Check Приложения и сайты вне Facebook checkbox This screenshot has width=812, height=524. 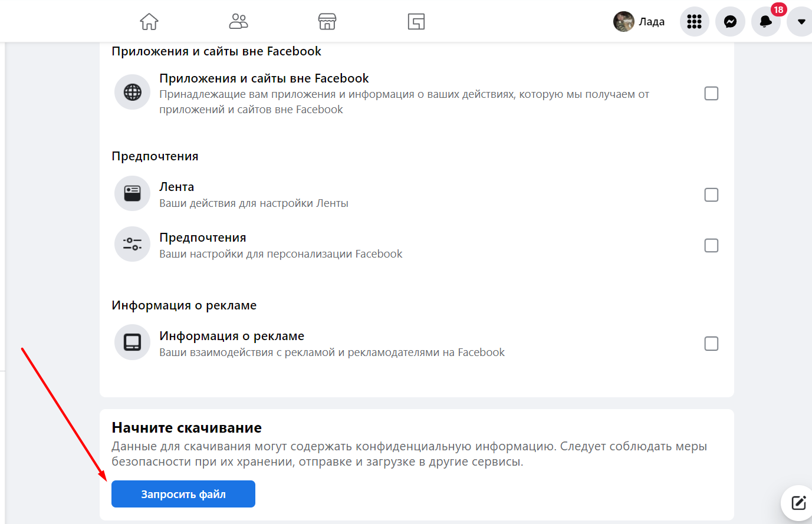[x=711, y=94]
